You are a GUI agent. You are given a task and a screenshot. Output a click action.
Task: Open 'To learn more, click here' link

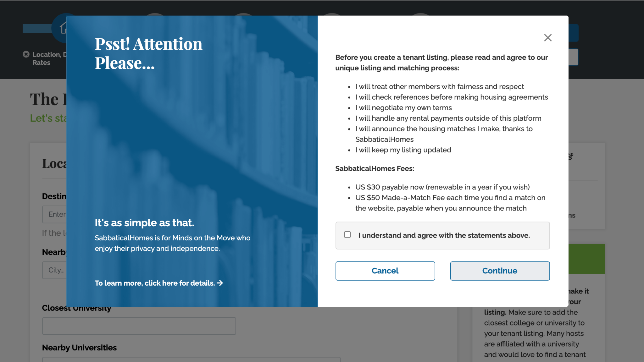point(154,283)
